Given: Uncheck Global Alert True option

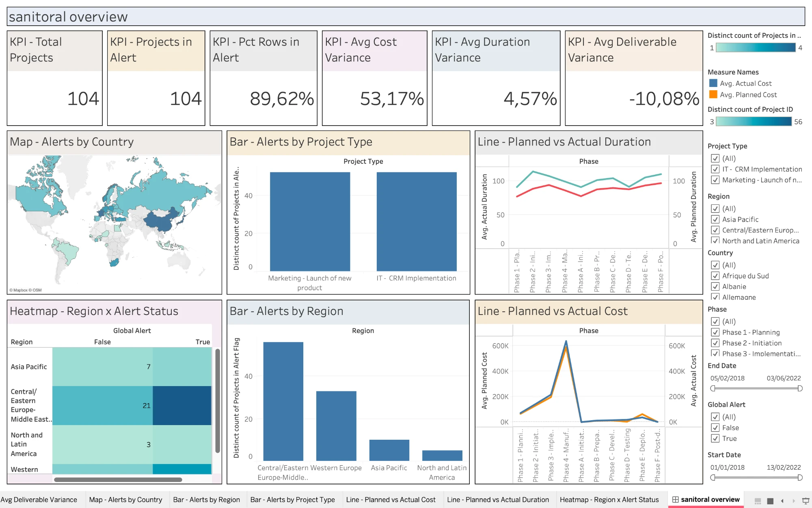Looking at the screenshot, I should click(x=715, y=439).
